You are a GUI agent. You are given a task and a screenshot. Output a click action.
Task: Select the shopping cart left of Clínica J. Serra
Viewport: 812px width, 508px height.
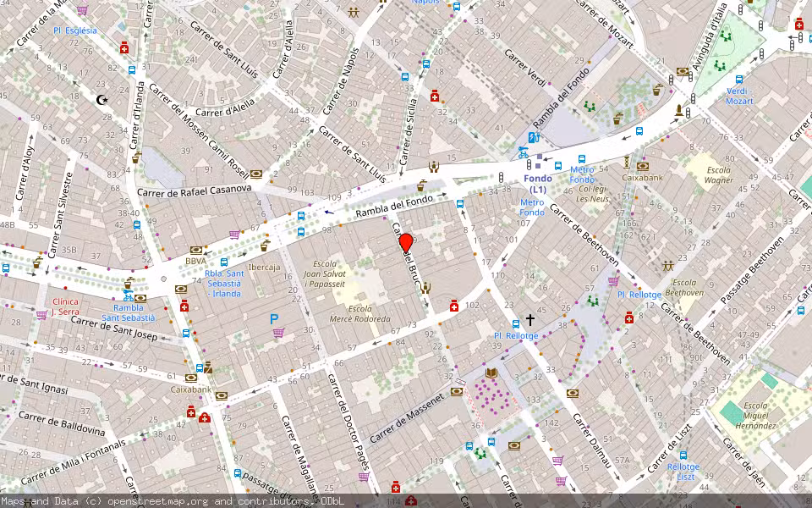point(41,315)
